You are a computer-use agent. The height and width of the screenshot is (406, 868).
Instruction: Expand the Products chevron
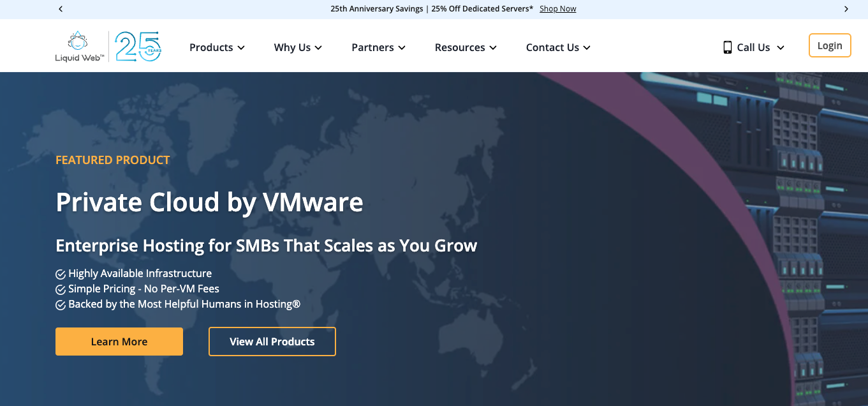point(241,48)
